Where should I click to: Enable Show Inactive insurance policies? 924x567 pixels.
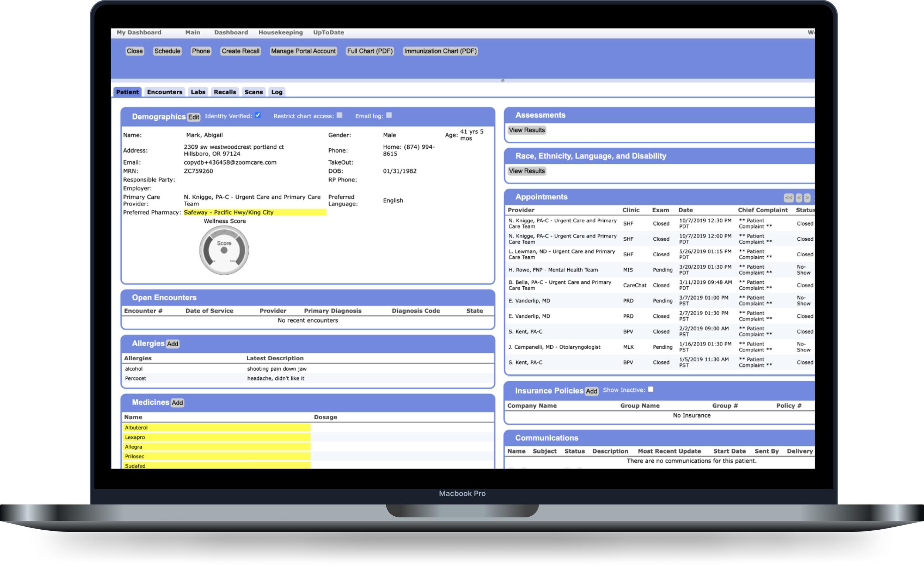[650, 389]
